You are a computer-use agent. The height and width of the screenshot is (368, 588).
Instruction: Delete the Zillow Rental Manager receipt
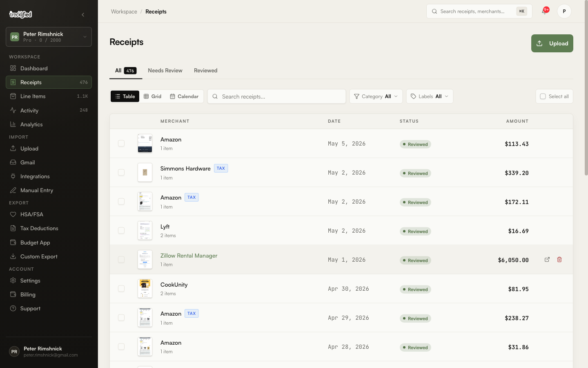click(559, 260)
